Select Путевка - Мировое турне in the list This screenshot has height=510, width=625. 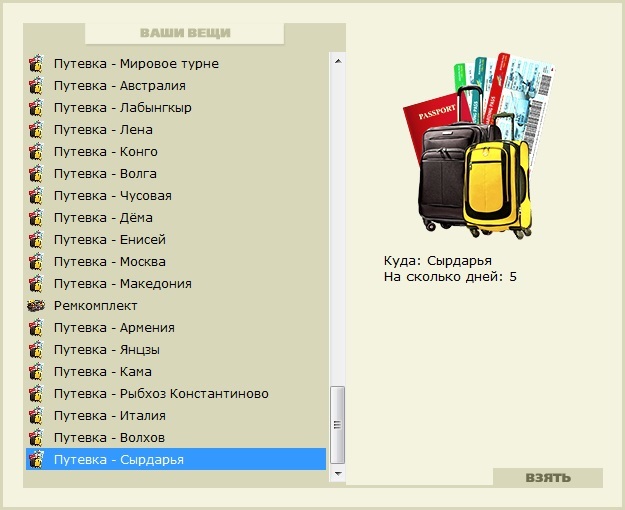(x=176, y=64)
